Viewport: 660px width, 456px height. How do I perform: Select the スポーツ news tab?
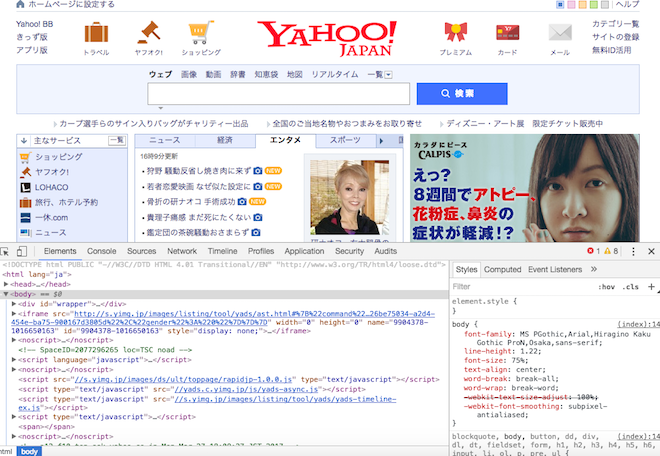[x=345, y=140]
